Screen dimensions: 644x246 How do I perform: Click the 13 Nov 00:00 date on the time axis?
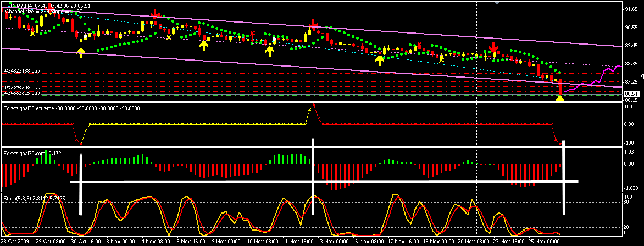(332, 240)
